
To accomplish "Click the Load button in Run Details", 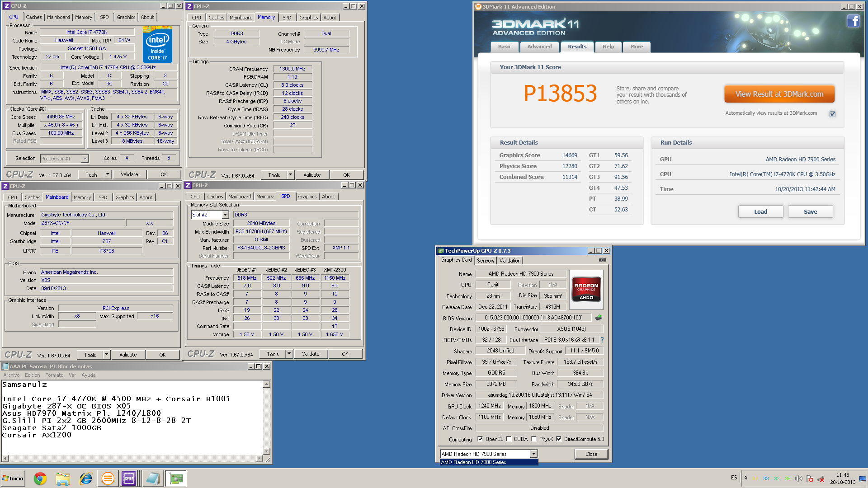I will 760,211.
